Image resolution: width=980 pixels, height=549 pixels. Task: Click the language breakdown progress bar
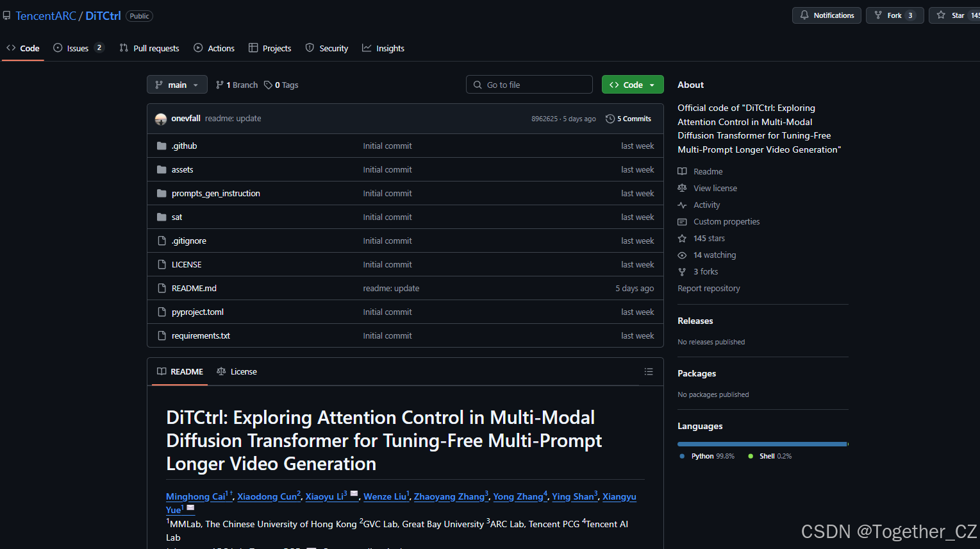coord(763,444)
